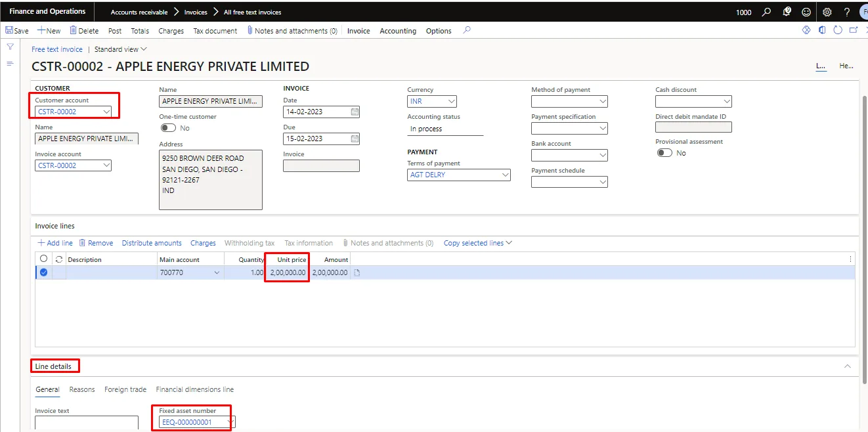Click the user profile avatar

coord(863,12)
